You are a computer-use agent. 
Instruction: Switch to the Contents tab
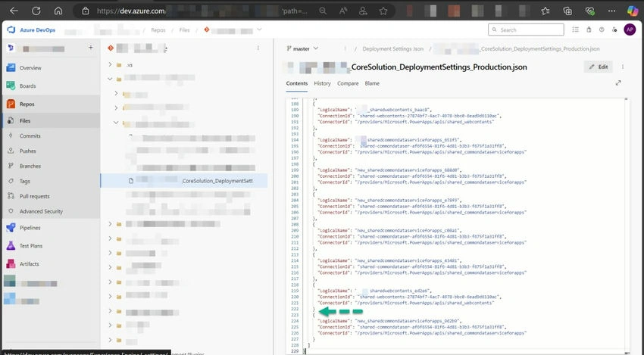pyautogui.click(x=296, y=83)
